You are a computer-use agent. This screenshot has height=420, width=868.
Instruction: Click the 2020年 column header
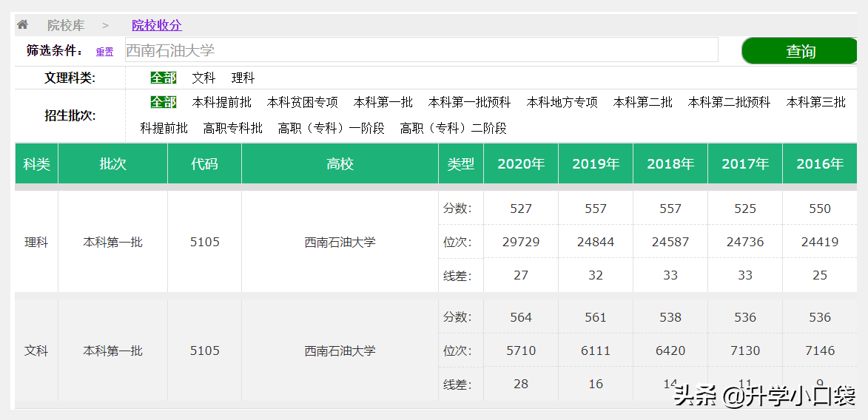click(x=521, y=164)
